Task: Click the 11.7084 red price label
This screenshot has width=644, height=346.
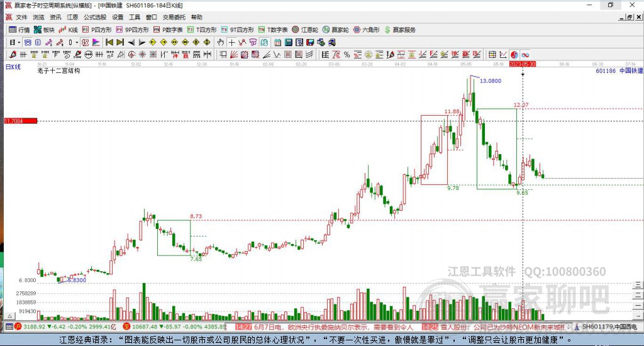Action: pos(21,121)
